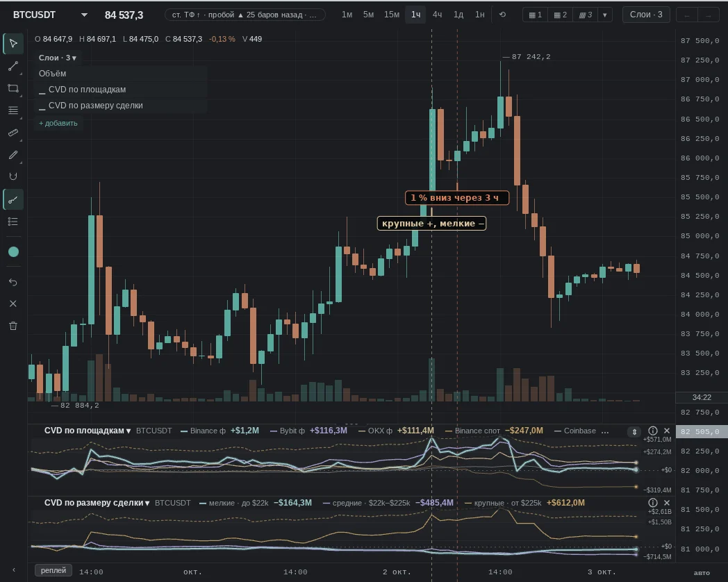
Task: Click the back arrow button in top bar
Action: pos(687,15)
